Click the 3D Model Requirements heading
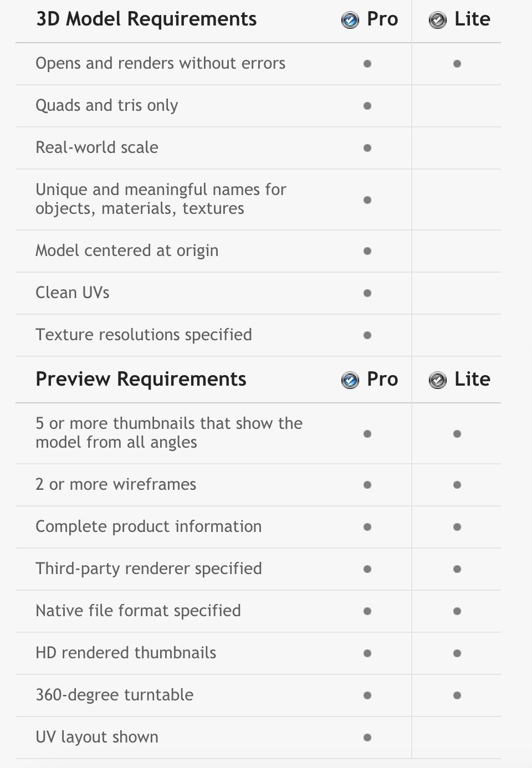 pos(146,19)
